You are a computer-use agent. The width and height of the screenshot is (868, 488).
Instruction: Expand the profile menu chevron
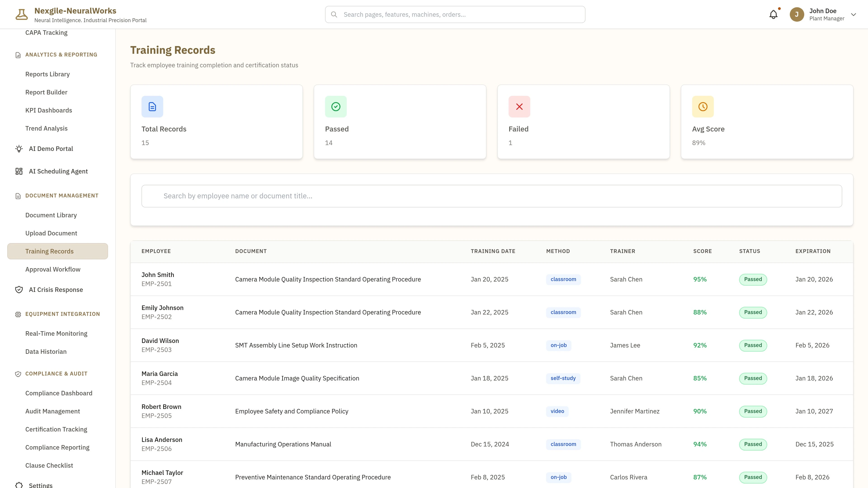[853, 14]
